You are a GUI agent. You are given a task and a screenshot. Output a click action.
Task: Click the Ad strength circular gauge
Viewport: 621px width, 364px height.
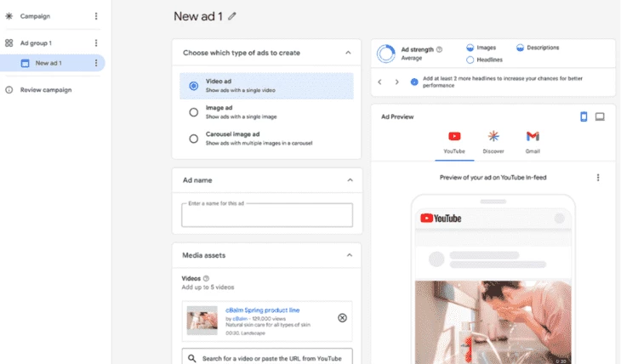point(385,54)
